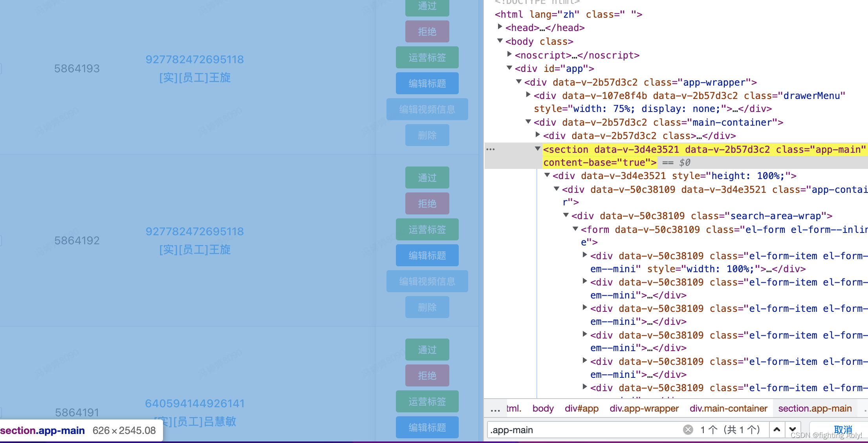Select body in breadcrumb bar
Image resolution: width=868 pixels, height=443 pixels.
pos(543,408)
